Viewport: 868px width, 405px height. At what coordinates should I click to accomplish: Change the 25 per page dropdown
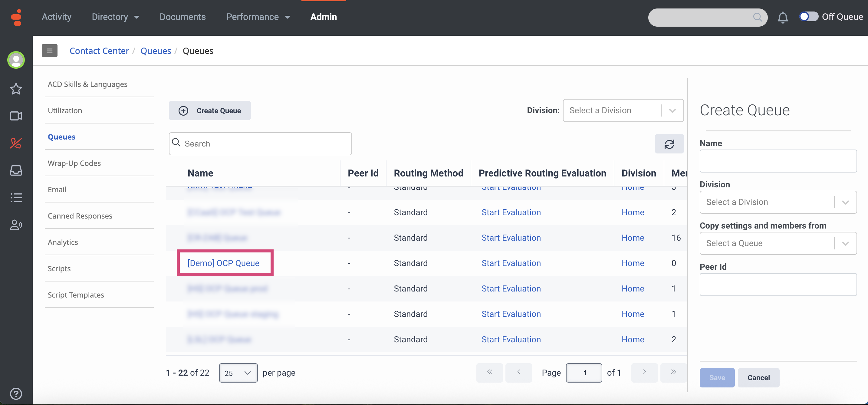click(238, 373)
